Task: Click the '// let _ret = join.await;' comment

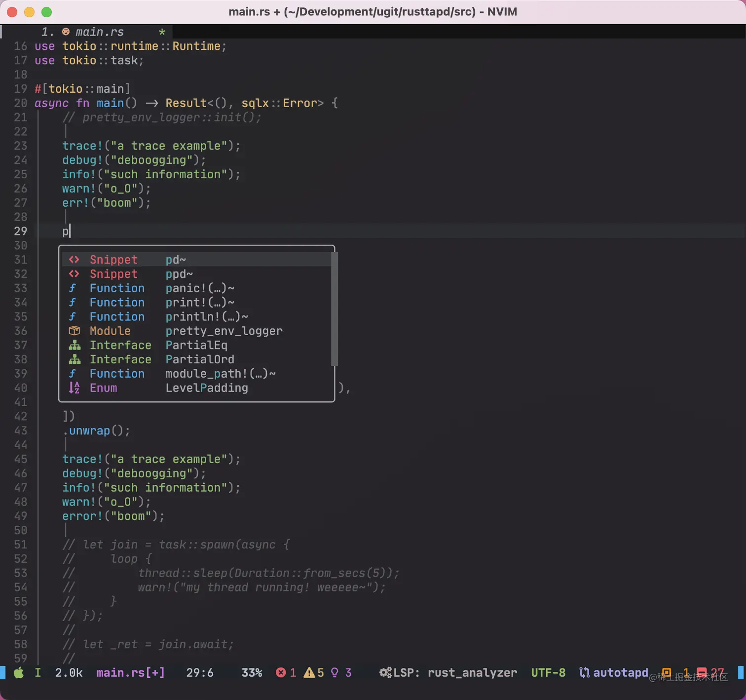Action: click(148, 645)
